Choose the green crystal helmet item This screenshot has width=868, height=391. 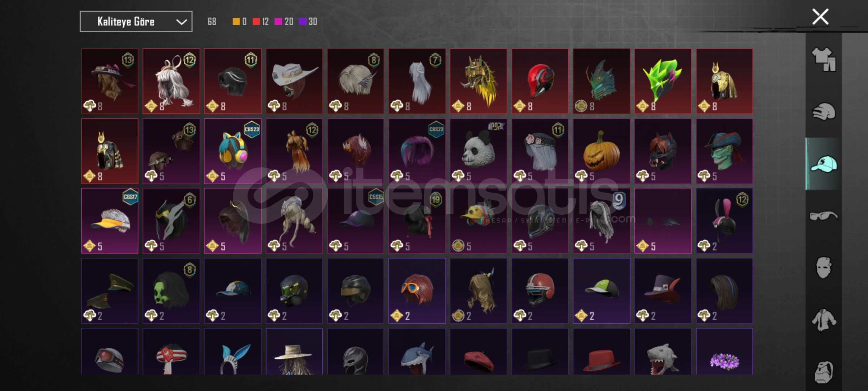click(x=663, y=81)
